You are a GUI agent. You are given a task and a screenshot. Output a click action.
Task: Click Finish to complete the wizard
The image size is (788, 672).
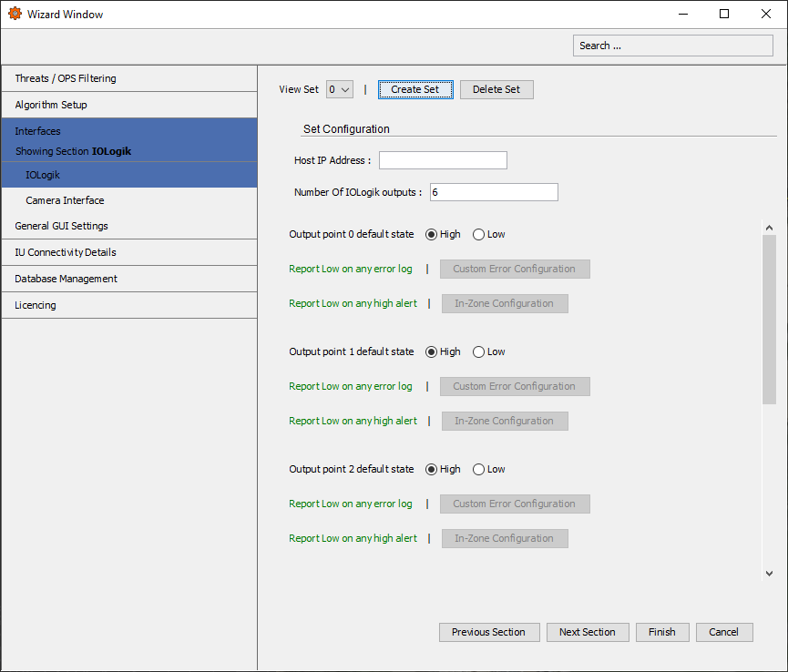point(662,631)
